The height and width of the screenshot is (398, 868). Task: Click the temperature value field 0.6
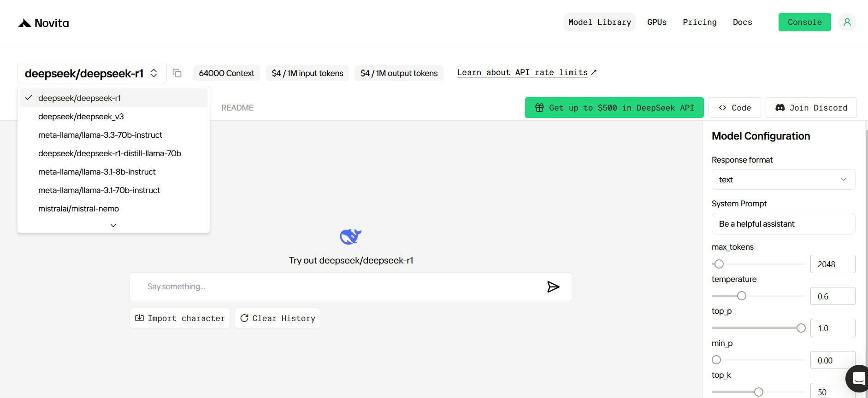833,296
